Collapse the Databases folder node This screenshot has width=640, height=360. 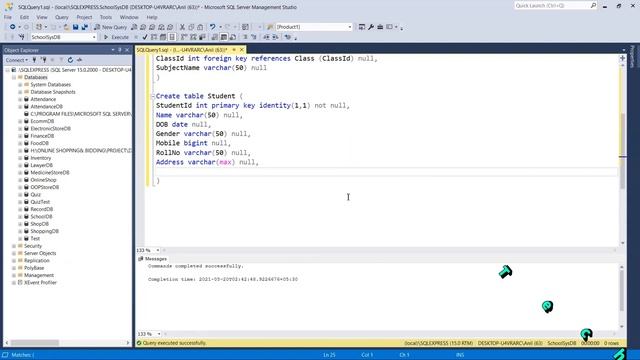coord(14,77)
